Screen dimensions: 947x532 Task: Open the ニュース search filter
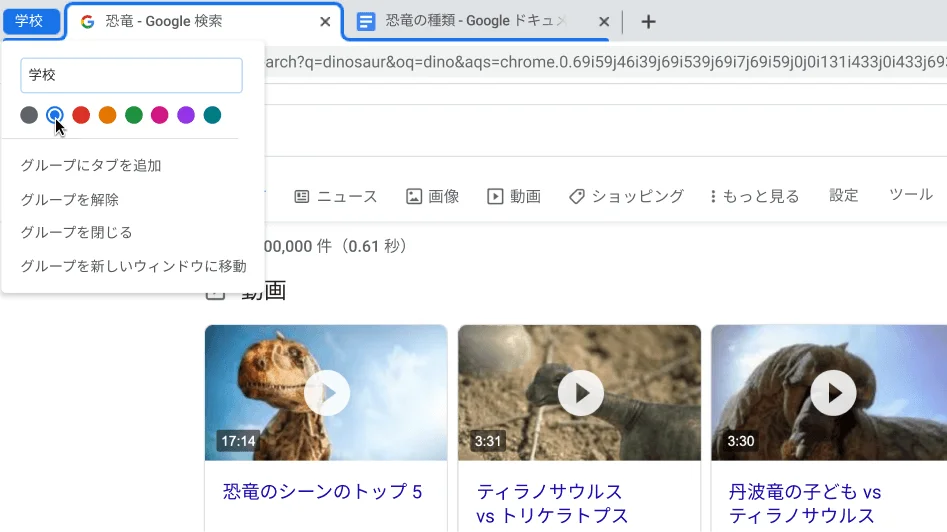[x=336, y=196]
